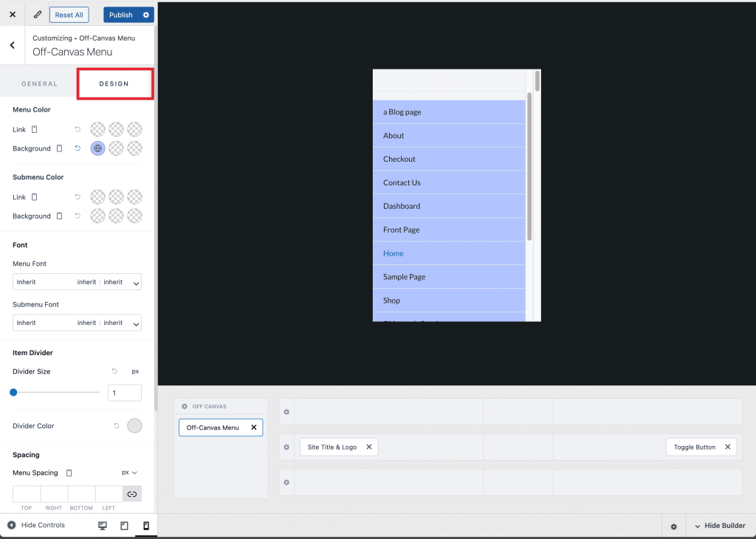Open Off Canvas section settings gear
This screenshot has width=756, height=539.
(x=185, y=407)
